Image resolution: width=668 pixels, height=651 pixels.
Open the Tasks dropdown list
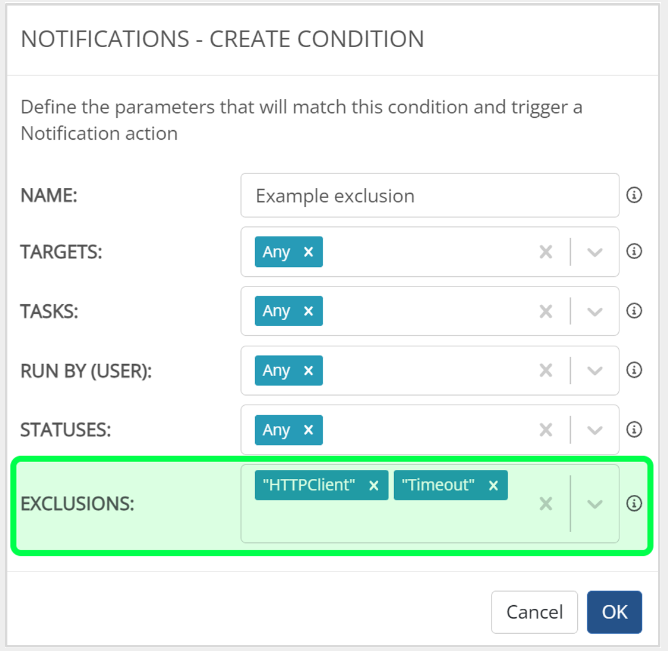[x=595, y=311]
